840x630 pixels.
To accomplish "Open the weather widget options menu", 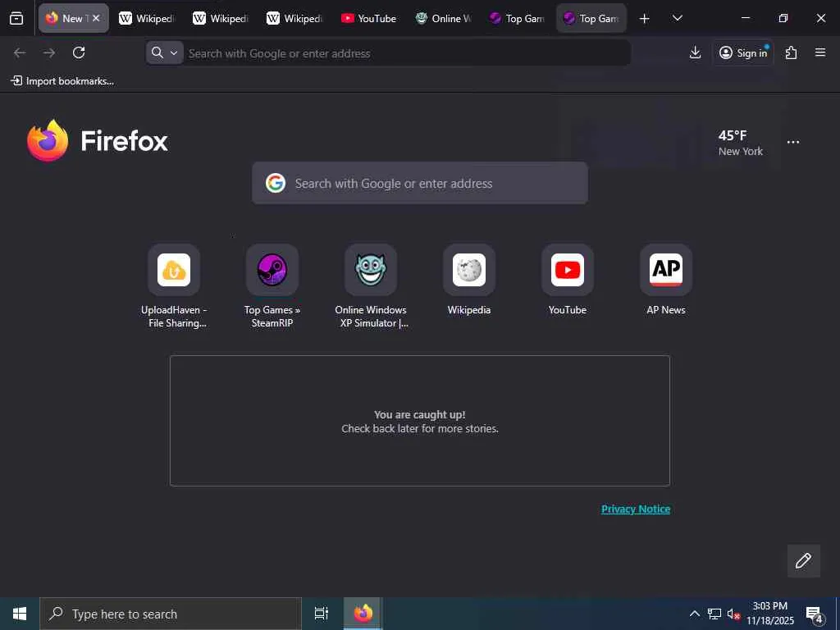I will click(x=793, y=142).
